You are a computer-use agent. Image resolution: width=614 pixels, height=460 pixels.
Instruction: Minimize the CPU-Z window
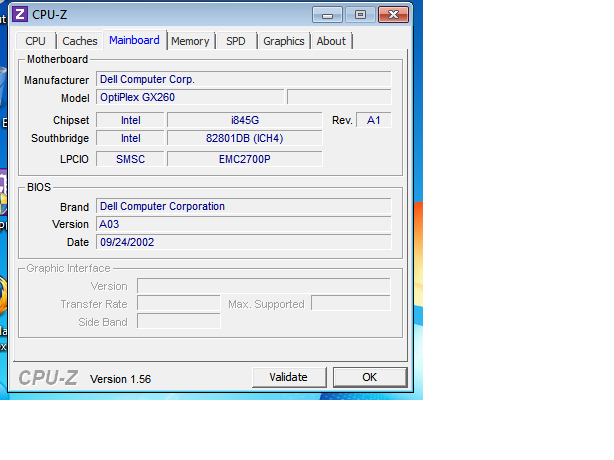tap(329, 14)
